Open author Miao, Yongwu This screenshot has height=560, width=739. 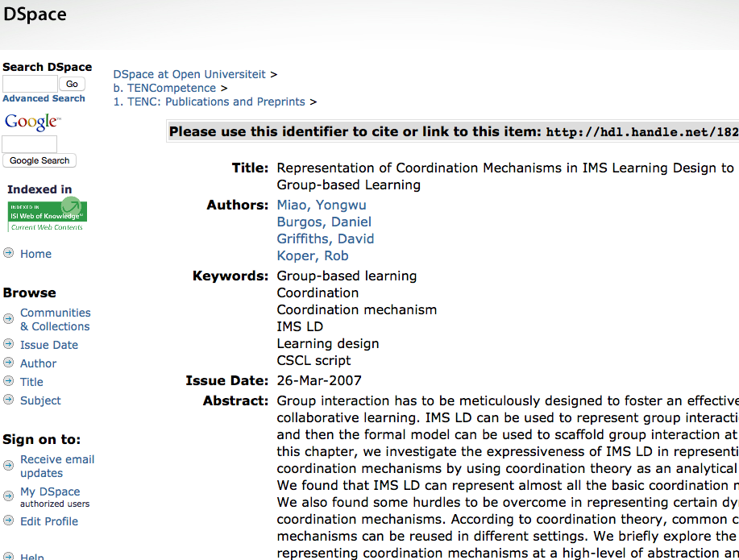[x=322, y=205]
